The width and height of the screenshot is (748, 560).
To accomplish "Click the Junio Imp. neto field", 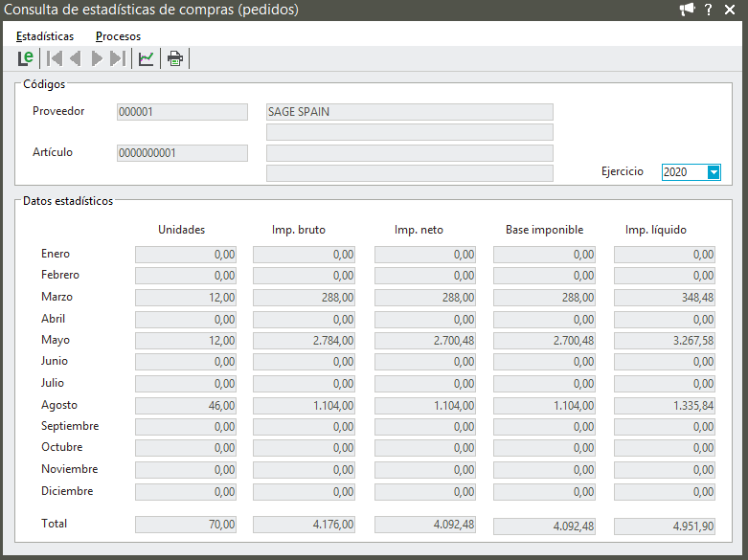I will tap(425, 362).
